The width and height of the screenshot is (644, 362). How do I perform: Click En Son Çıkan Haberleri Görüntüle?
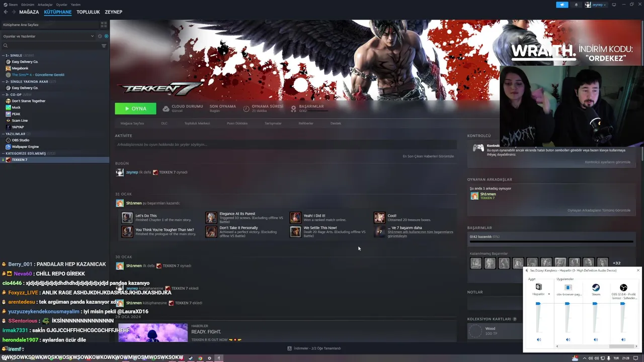428,156
